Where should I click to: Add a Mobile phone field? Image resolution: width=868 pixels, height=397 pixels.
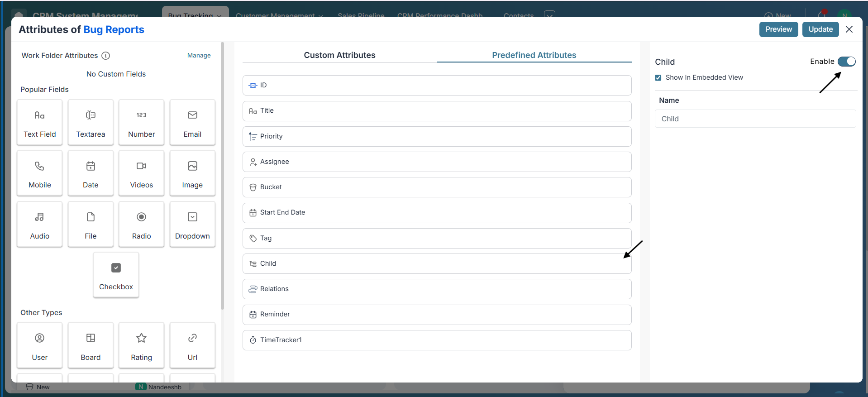click(40, 173)
